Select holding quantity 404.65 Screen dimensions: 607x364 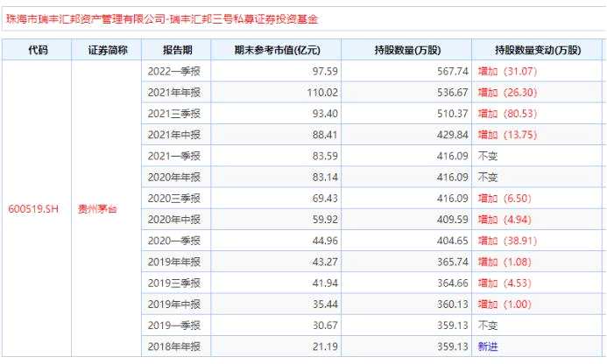tap(453, 241)
